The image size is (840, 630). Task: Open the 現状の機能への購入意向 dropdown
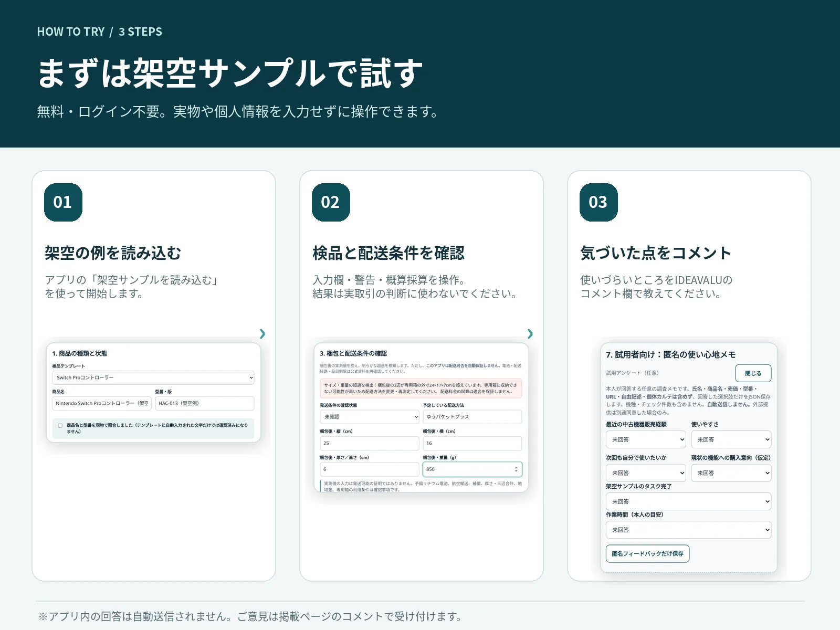pos(731,473)
